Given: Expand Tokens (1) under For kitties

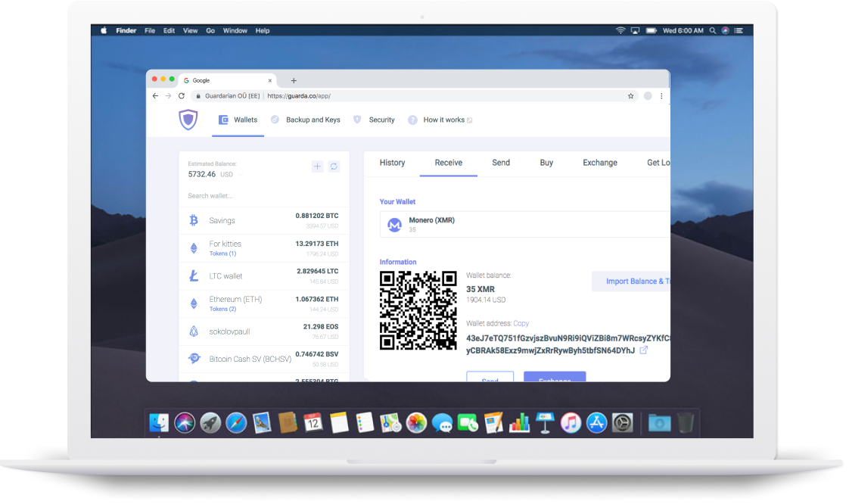Looking at the screenshot, I should [222, 254].
